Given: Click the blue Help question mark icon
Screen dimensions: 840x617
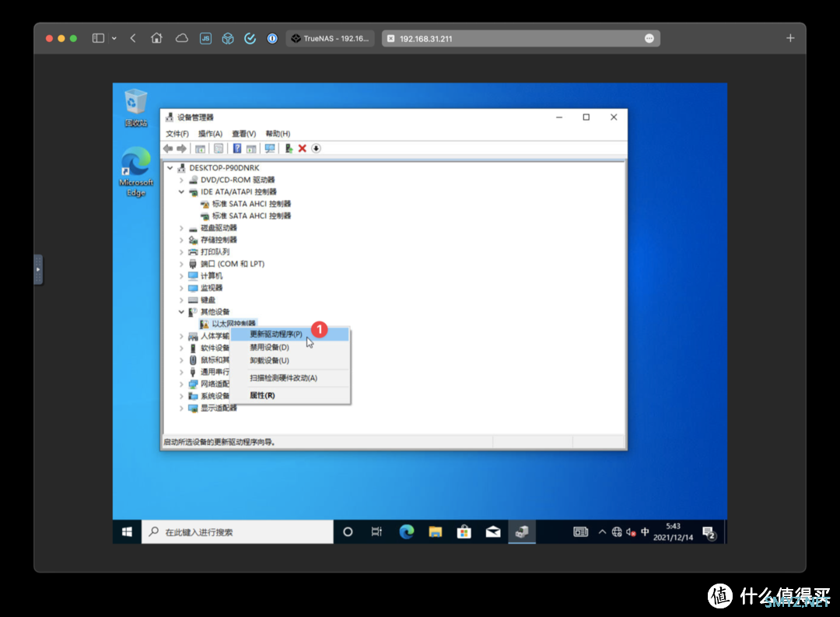Looking at the screenshot, I should pos(236,149).
